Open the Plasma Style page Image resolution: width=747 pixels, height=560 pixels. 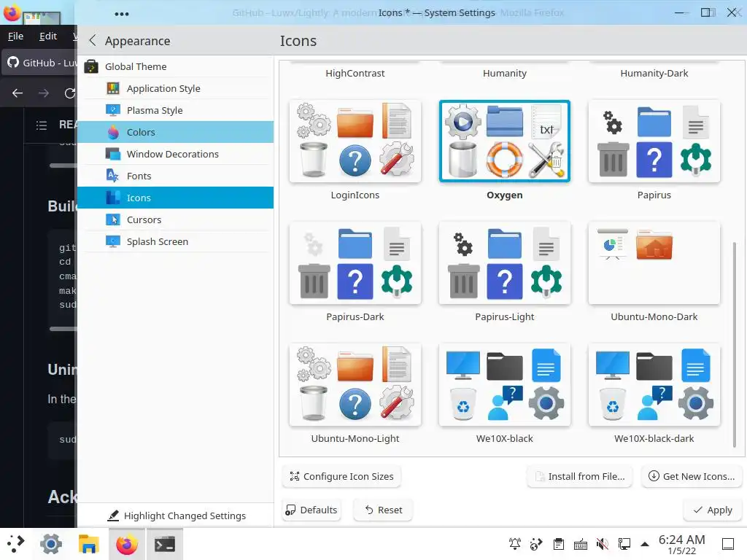(x=175, y=111)
